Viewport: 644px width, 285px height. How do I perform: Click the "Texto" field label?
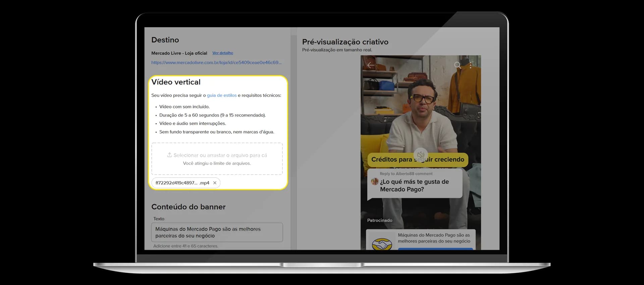[x=159, y=219]
